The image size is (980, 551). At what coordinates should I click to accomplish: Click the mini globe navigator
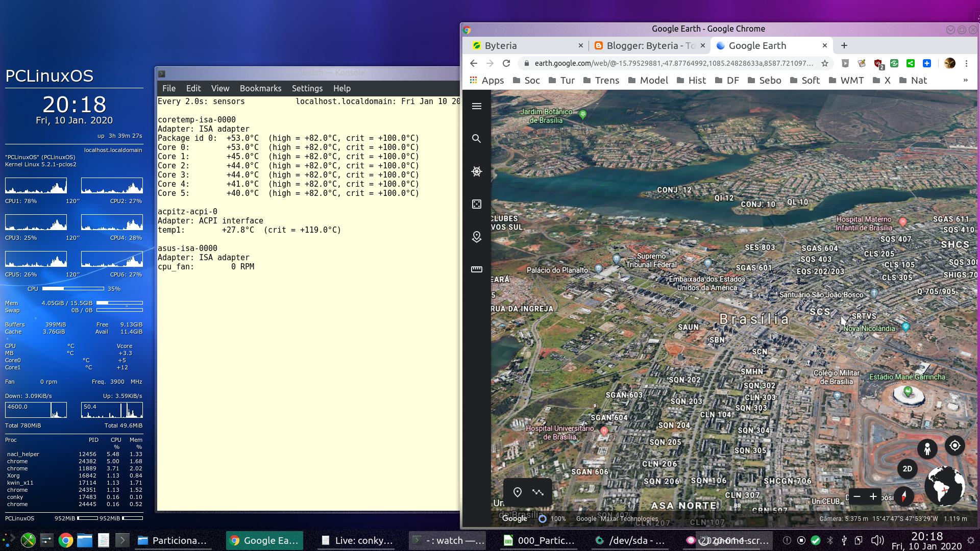click(x=945, y=486)
